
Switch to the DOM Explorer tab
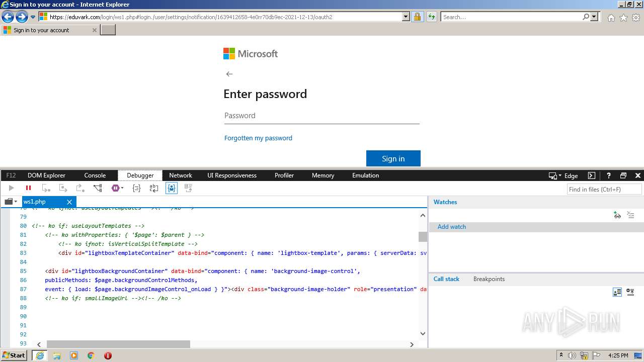46,175
